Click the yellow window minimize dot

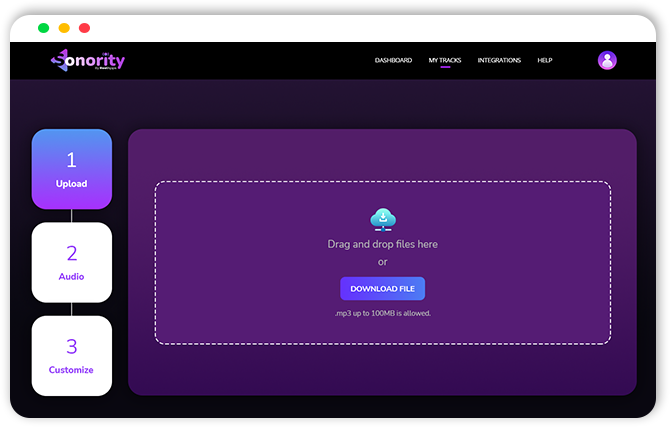pyautogui.click(x=64, y=28)
